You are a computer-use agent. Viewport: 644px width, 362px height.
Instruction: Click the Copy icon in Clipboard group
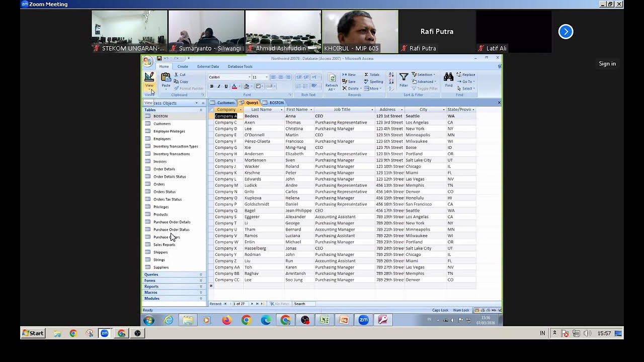(x=177, y=81)
